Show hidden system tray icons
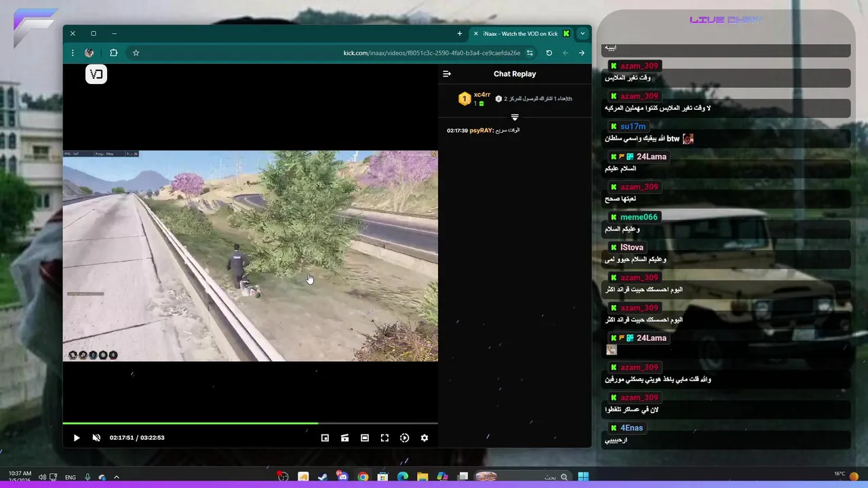Image resolution: width=868 pixels, height=488 pixels. click(116, 477)
